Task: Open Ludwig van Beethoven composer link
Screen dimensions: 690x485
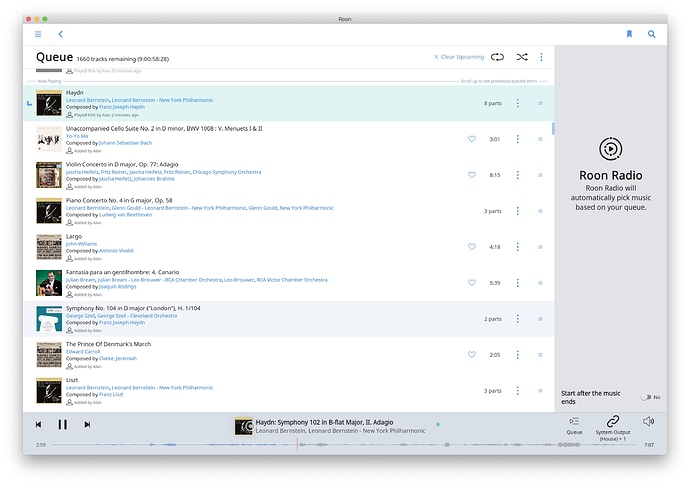Action: 125,215
